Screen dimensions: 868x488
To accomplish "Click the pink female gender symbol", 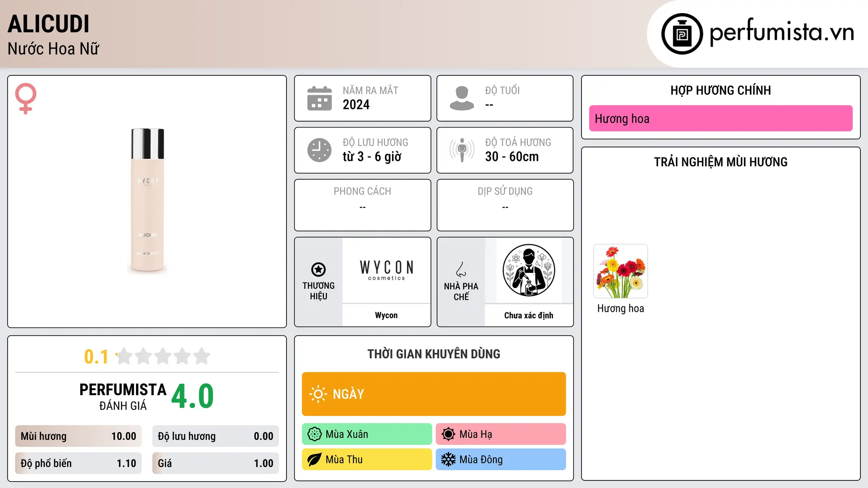I will click(26, 98).
